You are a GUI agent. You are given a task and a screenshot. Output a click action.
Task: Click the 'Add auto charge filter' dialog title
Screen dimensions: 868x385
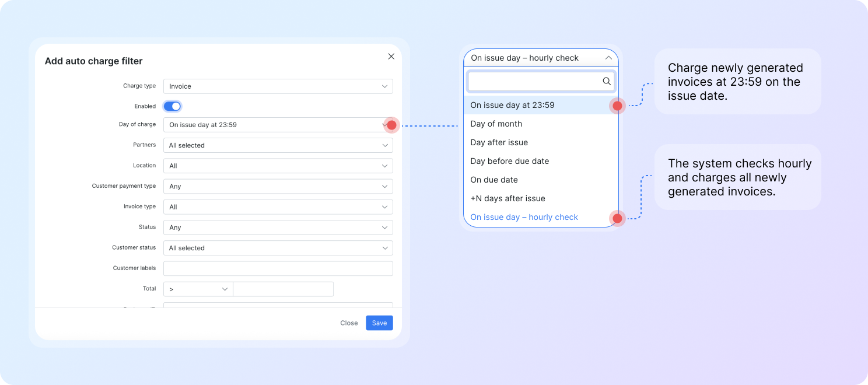[93, 61]
